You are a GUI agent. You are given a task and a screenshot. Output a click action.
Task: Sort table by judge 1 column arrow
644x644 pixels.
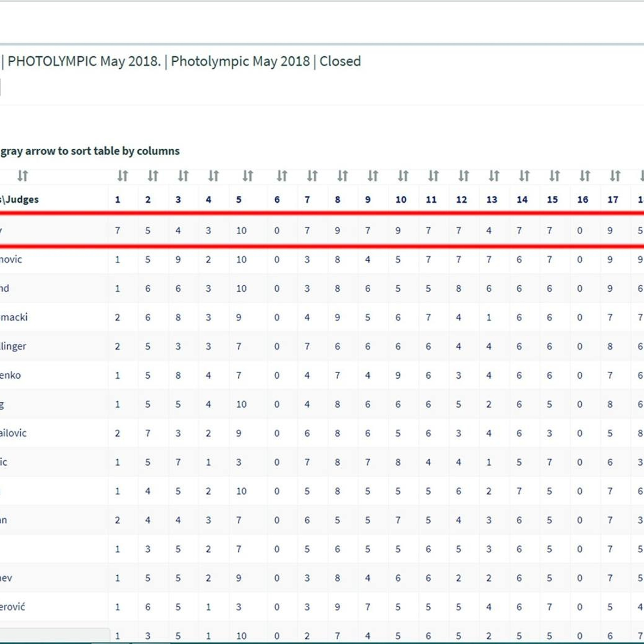coord(122,176)
